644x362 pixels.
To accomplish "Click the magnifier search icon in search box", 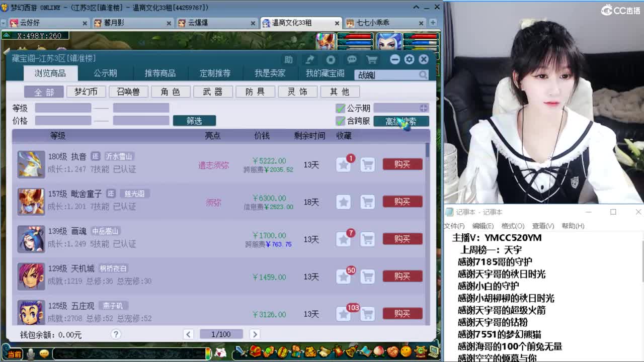I will [x=423, y=74].
